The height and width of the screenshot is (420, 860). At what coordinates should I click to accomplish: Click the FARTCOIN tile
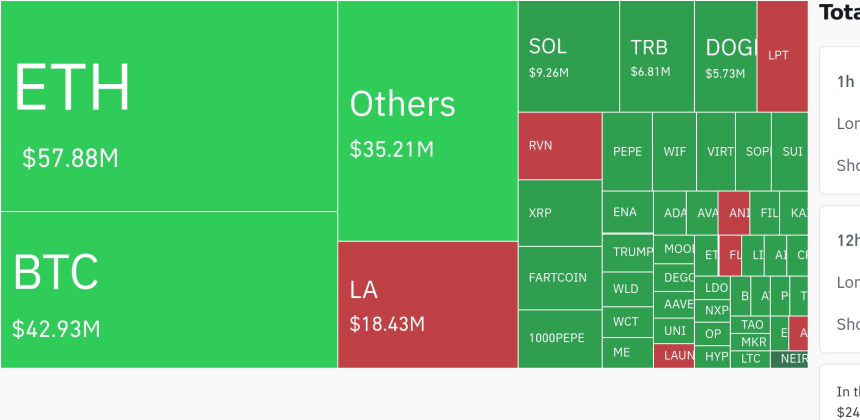click(560, 278)
